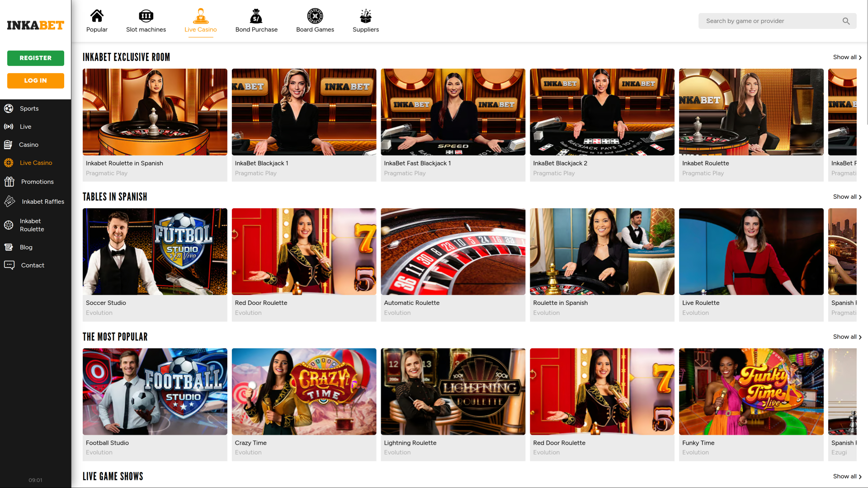Click the Register button
The width and height of the screenshot is (868, 488).
point(35,58)
